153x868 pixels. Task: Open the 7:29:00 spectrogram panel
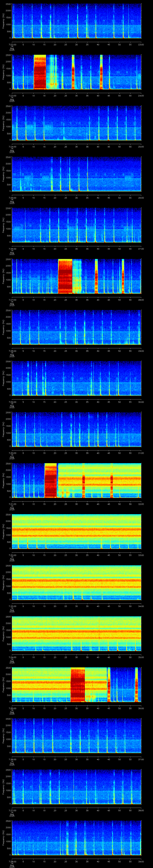[77, 378]
